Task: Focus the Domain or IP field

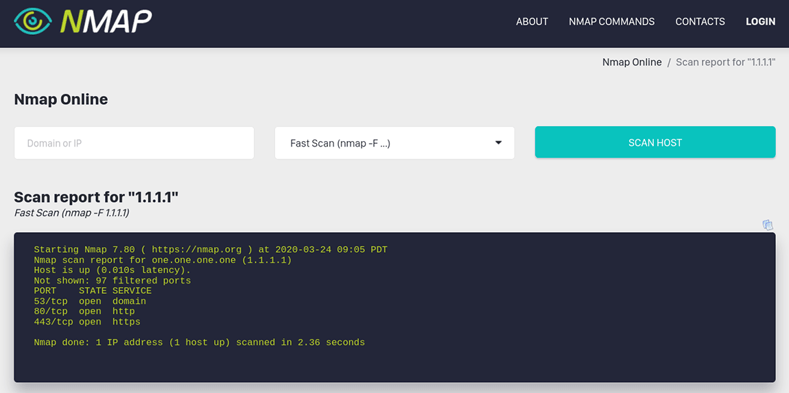Action: 134,143
